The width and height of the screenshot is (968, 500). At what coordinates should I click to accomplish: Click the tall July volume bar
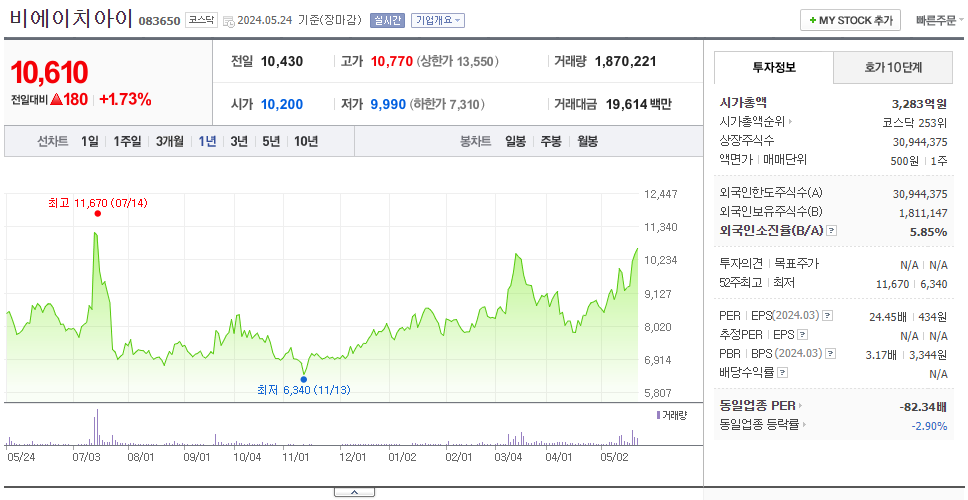pos(97,427)
